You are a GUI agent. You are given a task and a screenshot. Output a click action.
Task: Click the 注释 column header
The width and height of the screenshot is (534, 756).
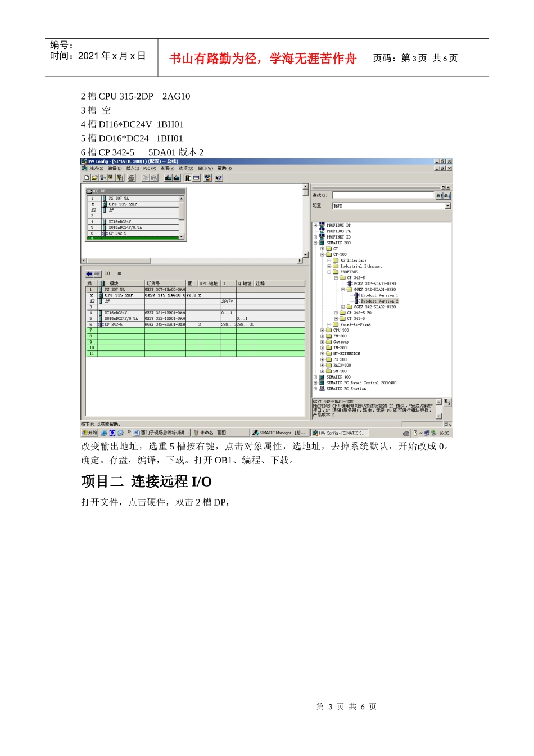[x=280, y=283]
